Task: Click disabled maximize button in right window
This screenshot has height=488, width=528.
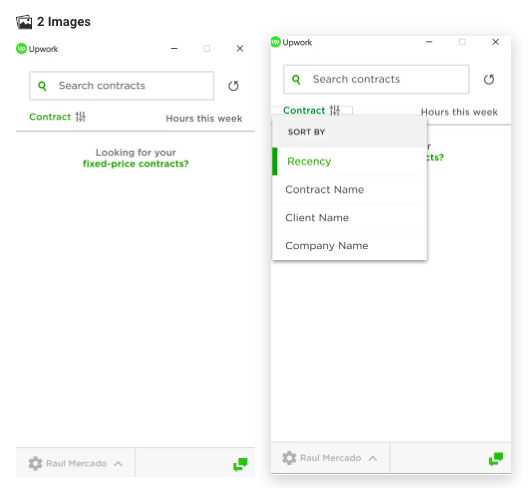Action: coord(462,42)
